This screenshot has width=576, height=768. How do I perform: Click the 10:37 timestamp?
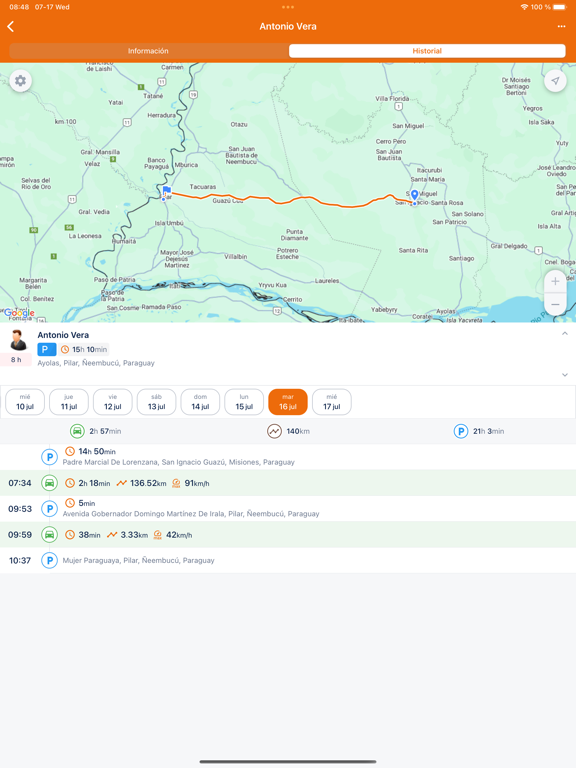coord(20,560)
